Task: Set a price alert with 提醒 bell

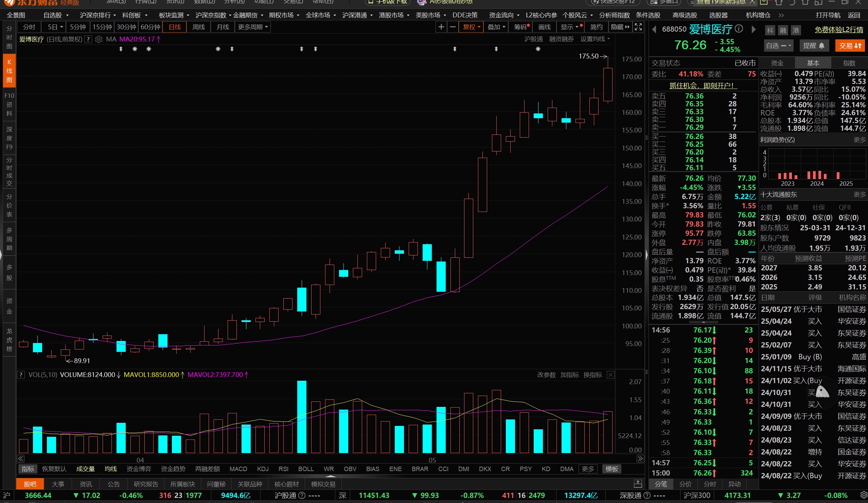Action: [814, 46]
